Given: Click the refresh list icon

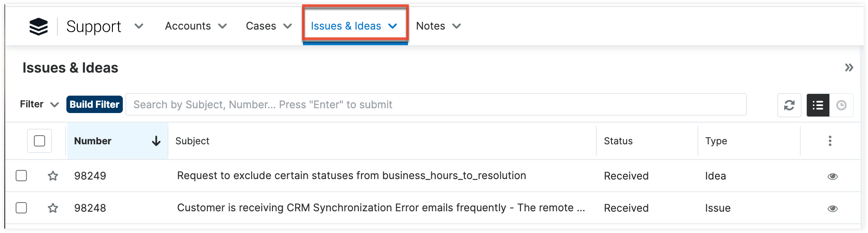Looking at the screenshot, I should 789,105.
